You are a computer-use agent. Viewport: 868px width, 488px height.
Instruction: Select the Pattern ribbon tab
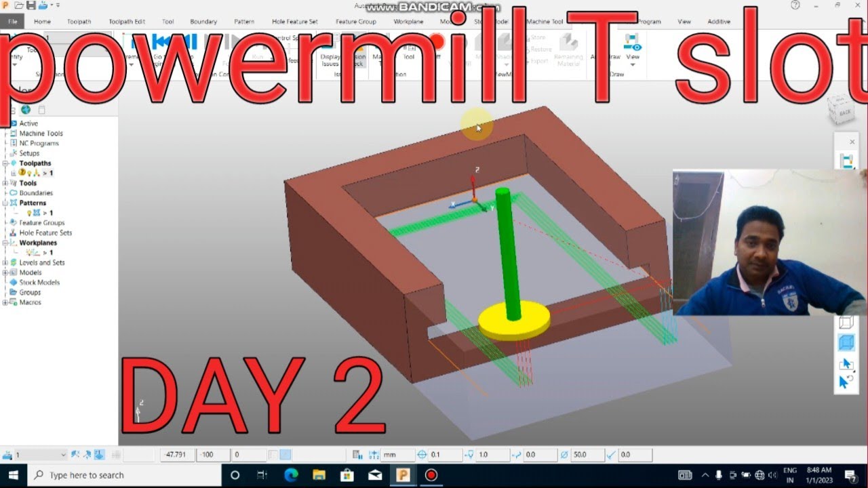coord(244,22)
